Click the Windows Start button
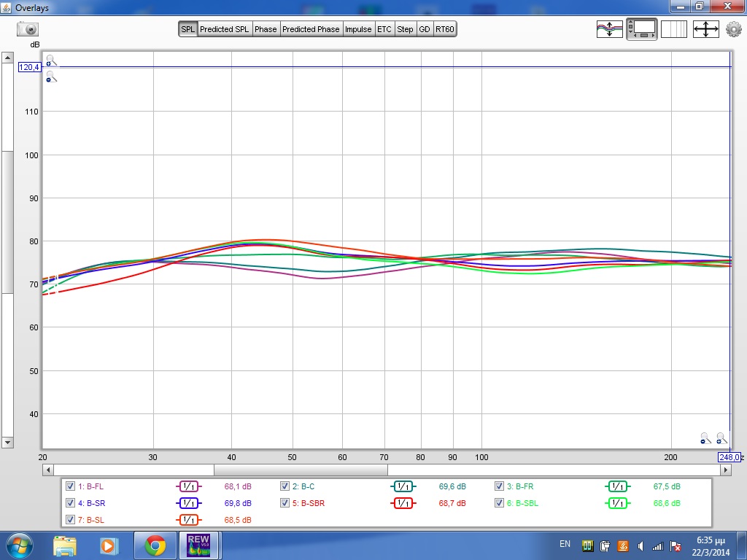This screenshot has height=560, width=747. [x=18, y=545]
